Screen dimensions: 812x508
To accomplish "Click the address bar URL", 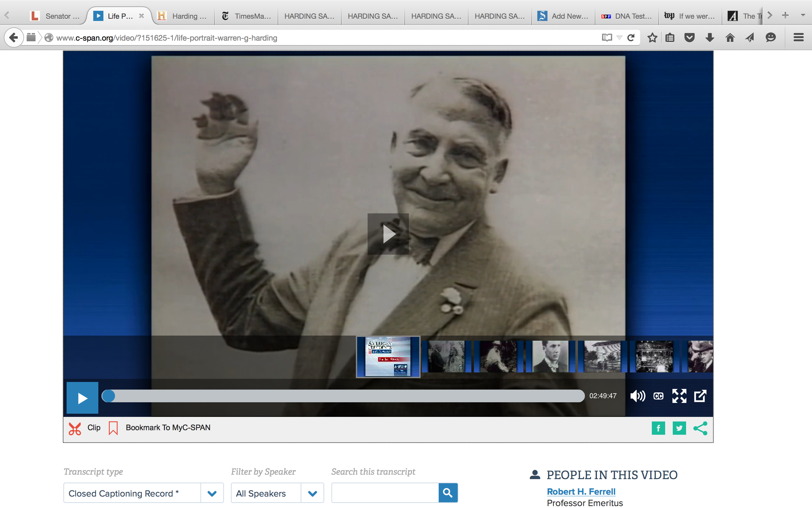I will [x=167, y=38].
